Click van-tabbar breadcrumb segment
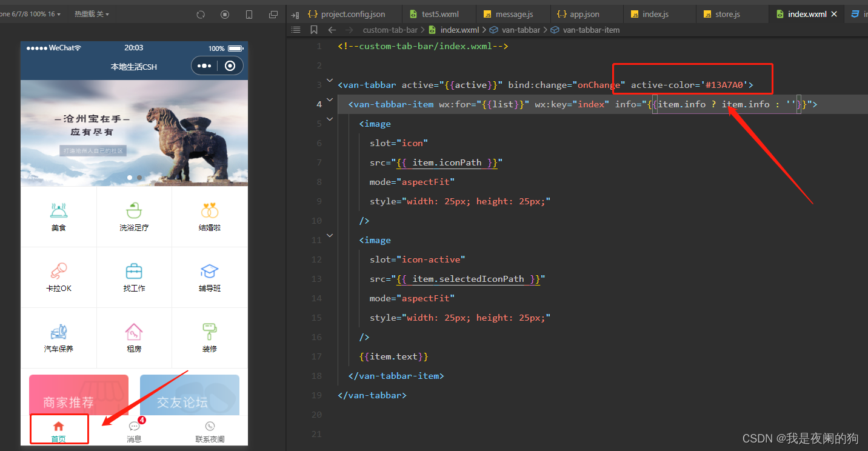Image resolution: width=868 pixels, height=451 pixels. (521, 30)
